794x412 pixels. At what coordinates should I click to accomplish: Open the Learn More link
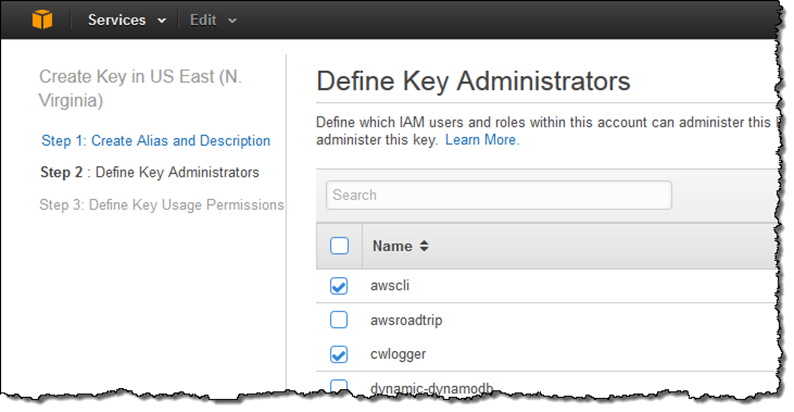482,140
